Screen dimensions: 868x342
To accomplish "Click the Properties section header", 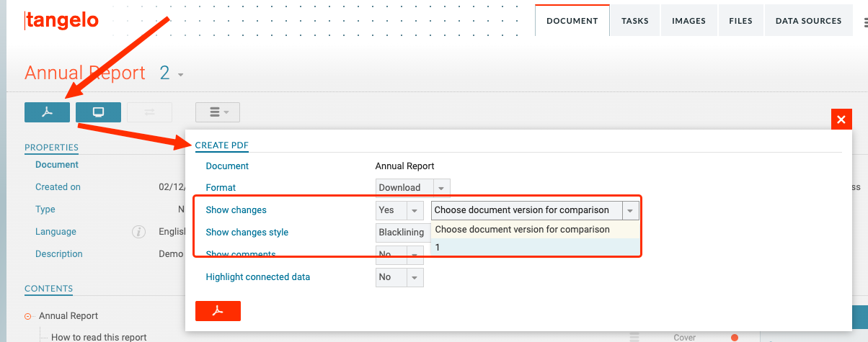I will pos(51,148).
